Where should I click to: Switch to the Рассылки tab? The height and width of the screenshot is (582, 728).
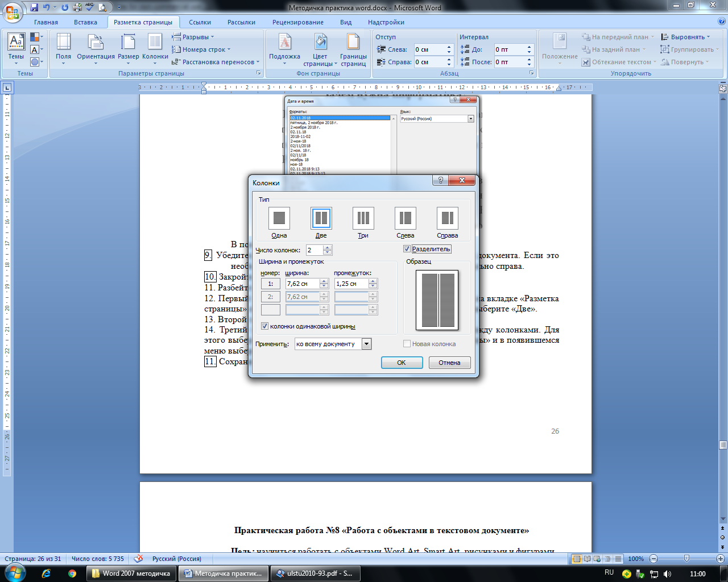[242, 22]
